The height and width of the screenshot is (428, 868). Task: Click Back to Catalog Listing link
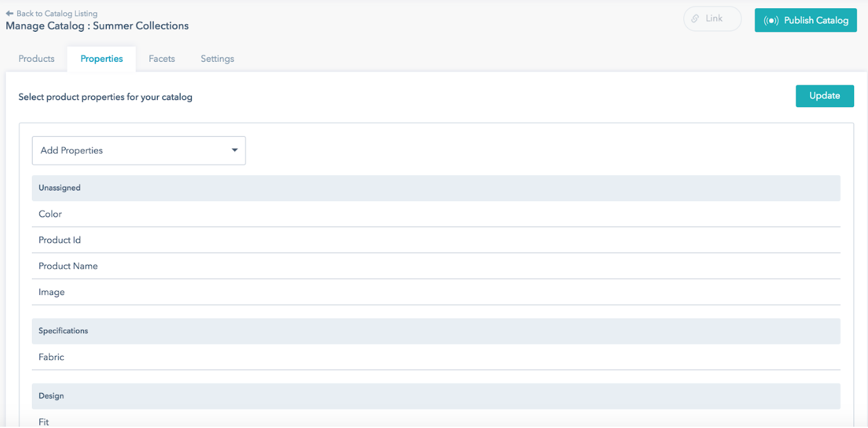point(57,13)
